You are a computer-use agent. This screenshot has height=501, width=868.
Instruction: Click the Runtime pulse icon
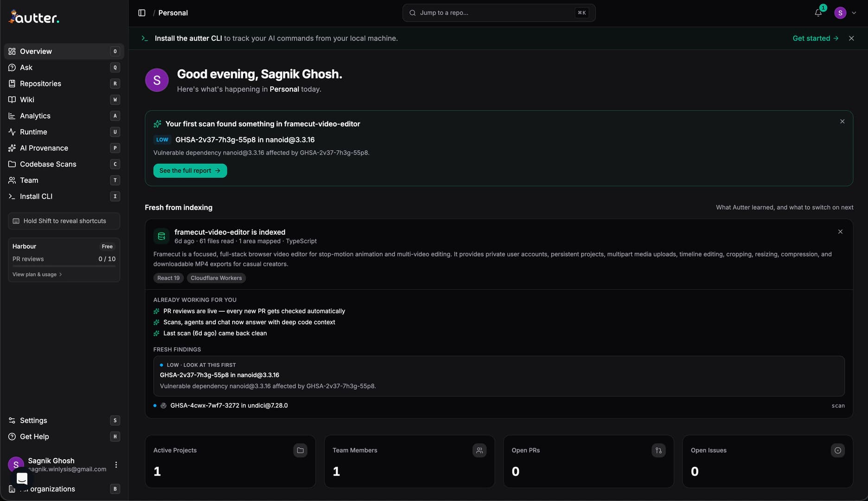12,132
